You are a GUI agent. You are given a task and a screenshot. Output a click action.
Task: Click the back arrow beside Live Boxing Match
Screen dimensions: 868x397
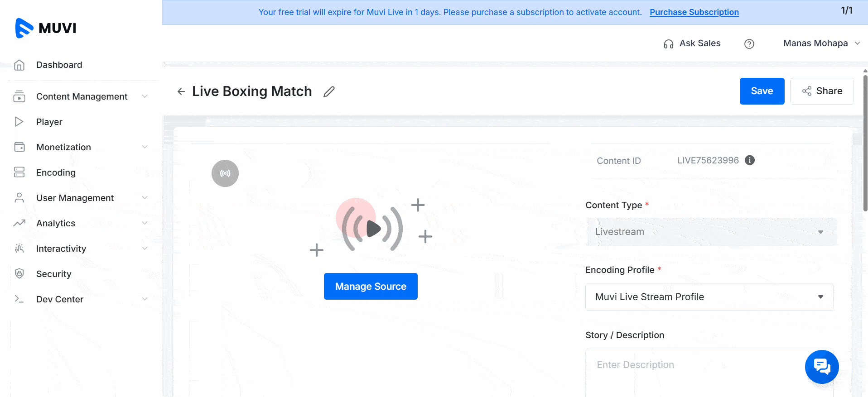[x=181, y=91]
